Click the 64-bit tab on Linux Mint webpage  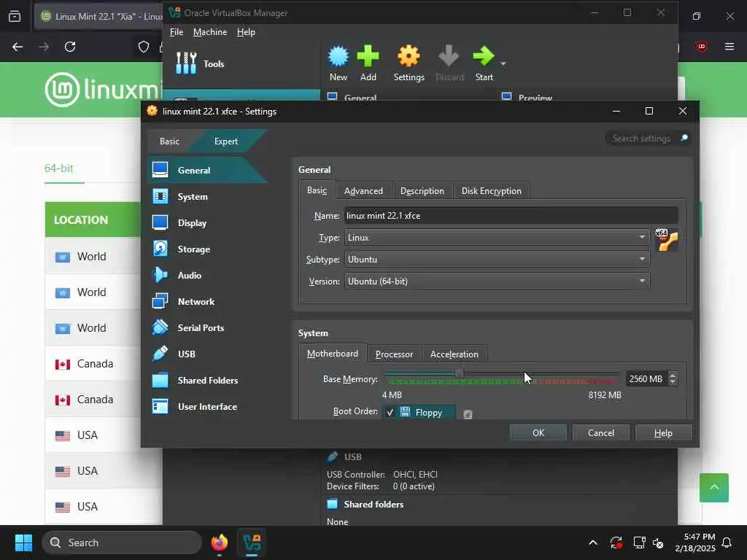click(x=59, y=168)
